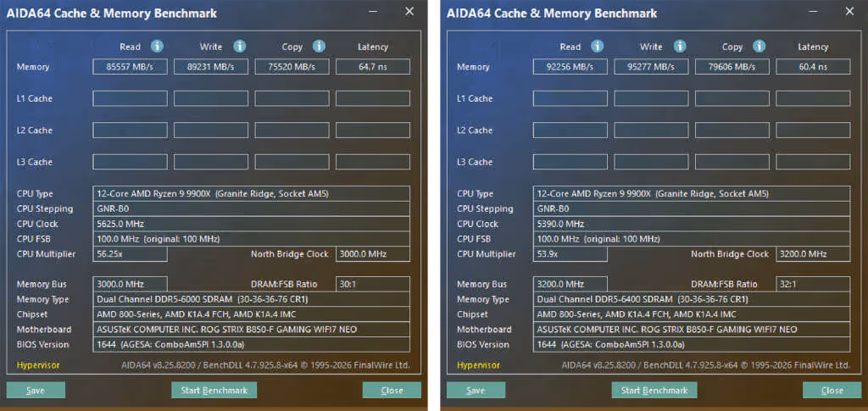Click right window L3 Cache write field
Screen dimensions: 868x411
click(x=651, y=162)
